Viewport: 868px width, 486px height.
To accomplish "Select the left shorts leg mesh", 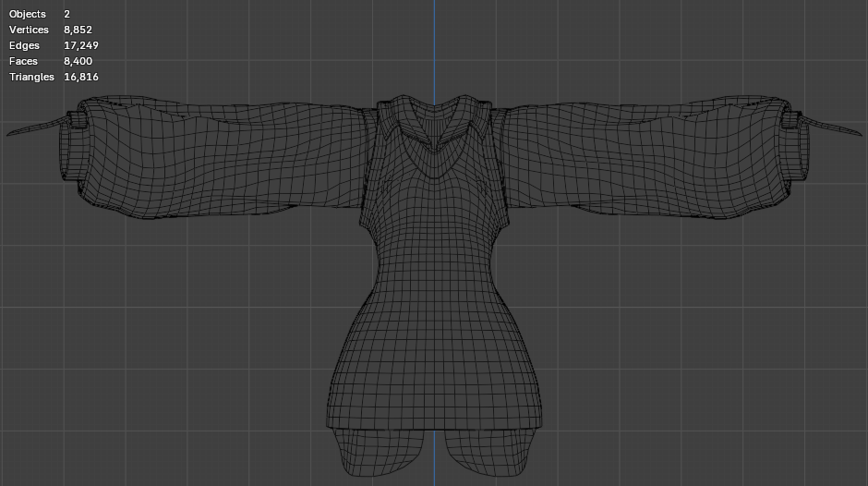I will click(380, 452).
